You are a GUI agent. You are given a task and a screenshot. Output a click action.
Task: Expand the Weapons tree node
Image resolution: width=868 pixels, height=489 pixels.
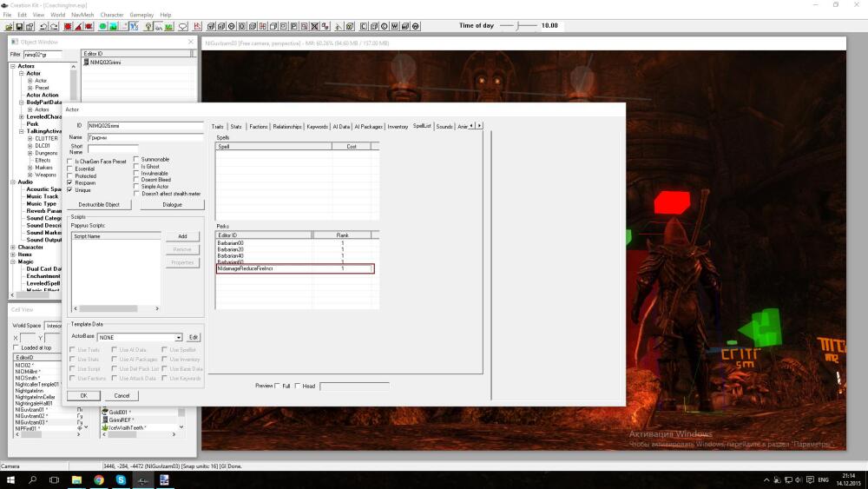[x=30, y=175]
